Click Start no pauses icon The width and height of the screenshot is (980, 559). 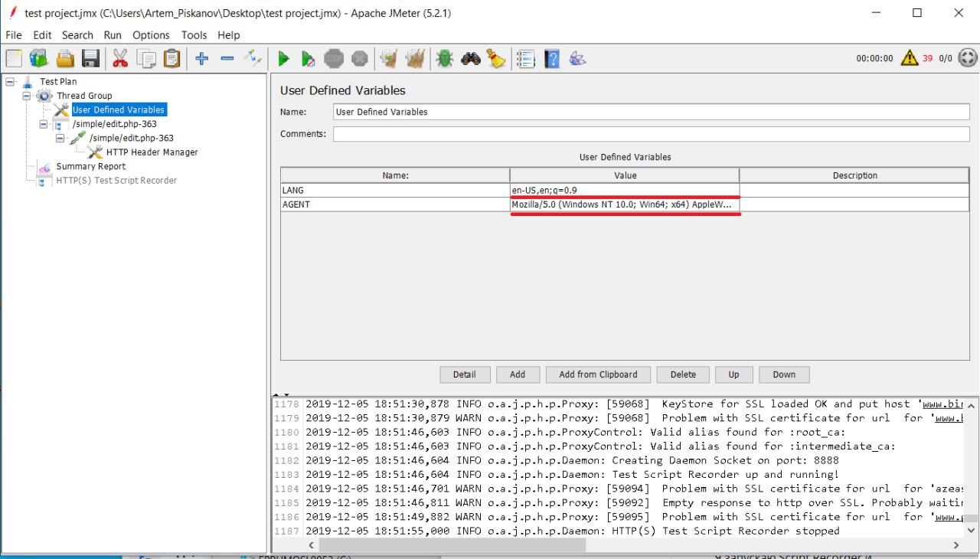click(309, 58)
